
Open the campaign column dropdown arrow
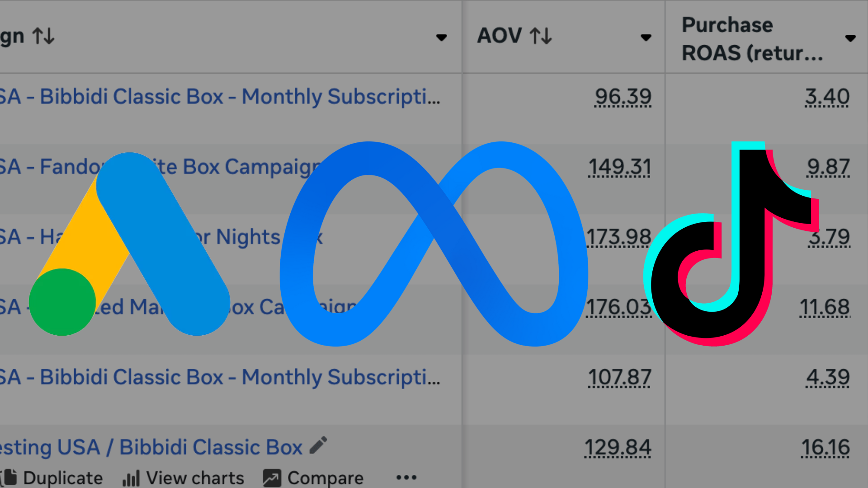pyautogui.click(x=441, y=38)
